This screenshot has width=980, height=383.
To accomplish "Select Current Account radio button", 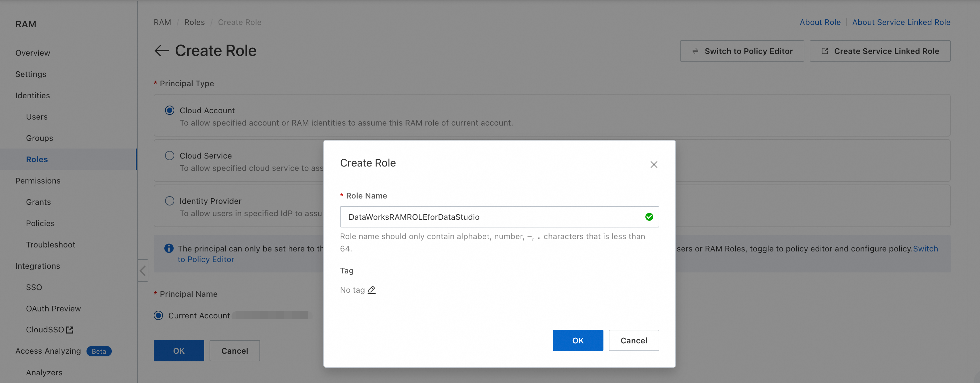I will pos(158,315).
